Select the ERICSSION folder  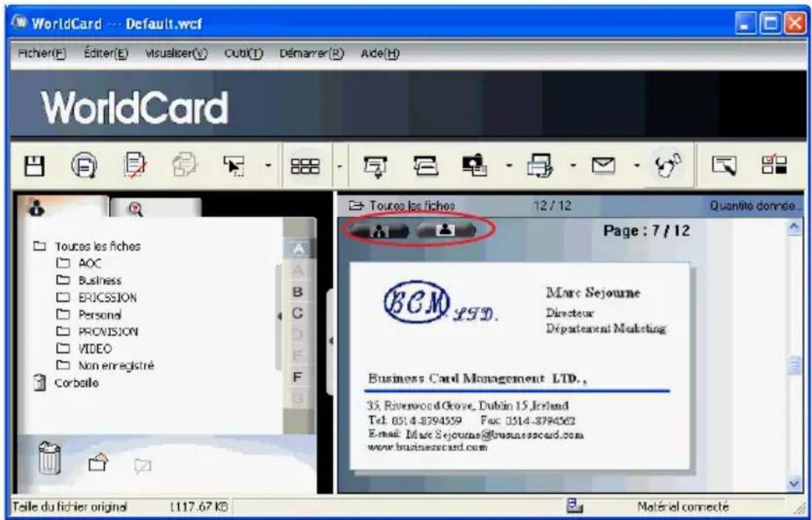(x=96, y=297)
